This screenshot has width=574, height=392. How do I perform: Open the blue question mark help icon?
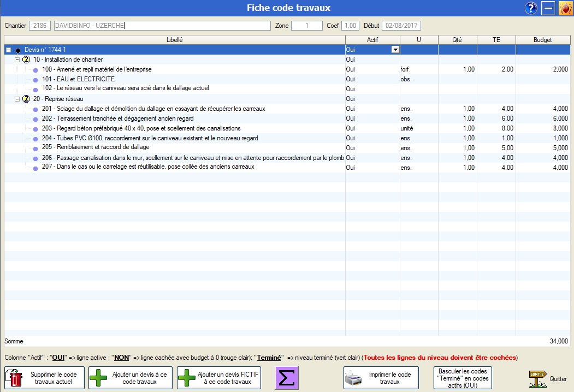click(x=531, y=8)
